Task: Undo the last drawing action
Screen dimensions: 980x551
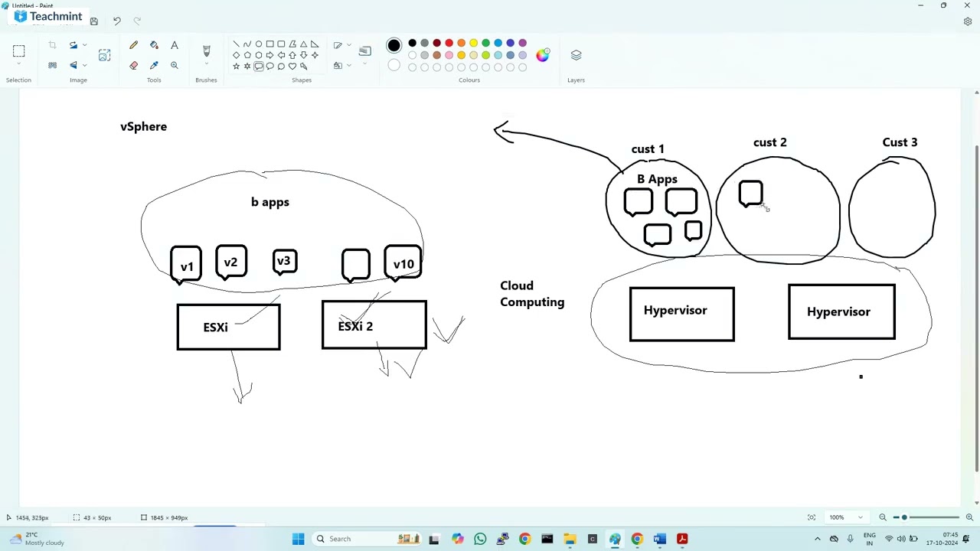Action: point(116,21)
